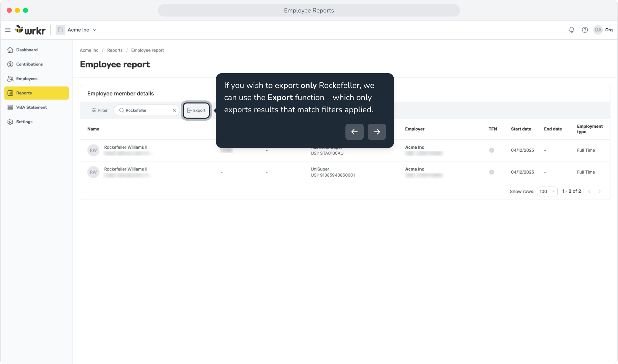The height and width of the screenshot is (364, 618).
Task: Click the search field containing Rockefeller
Action: point(147,110)
